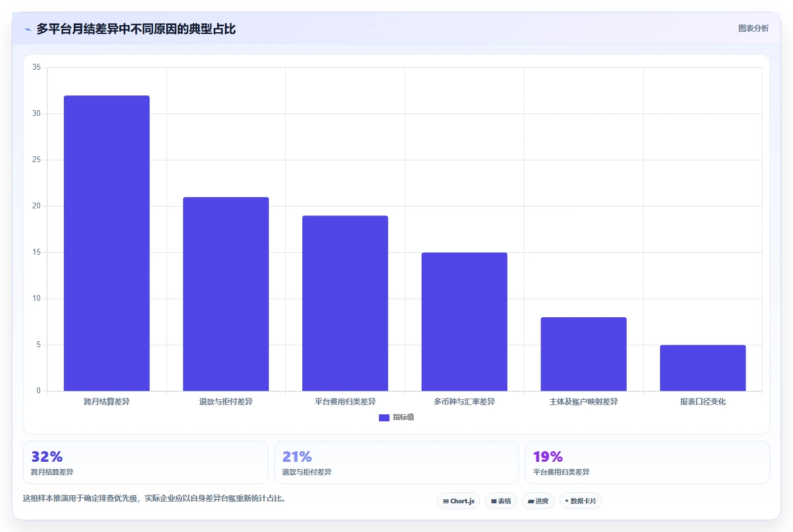The width and height of the screenshot is (793, 532).
Task: Click the y-axis value 35
Action: pyautogui.click(x=36, y=67)
